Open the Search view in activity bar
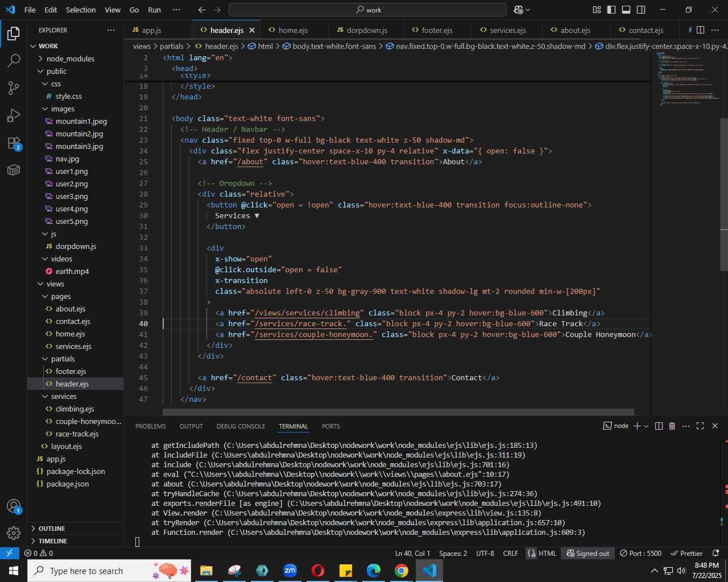The height and width of the screenshot is (582, 728). click(14, 61)
